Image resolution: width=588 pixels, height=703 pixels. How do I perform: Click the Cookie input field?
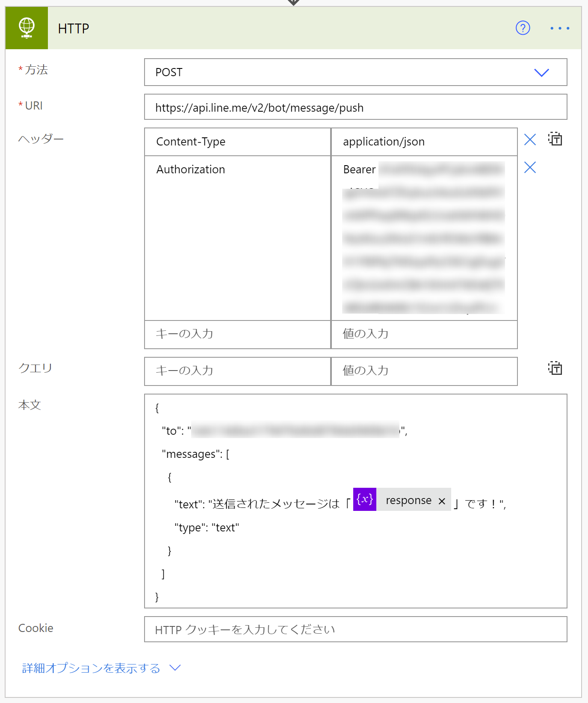coord(356,629)
